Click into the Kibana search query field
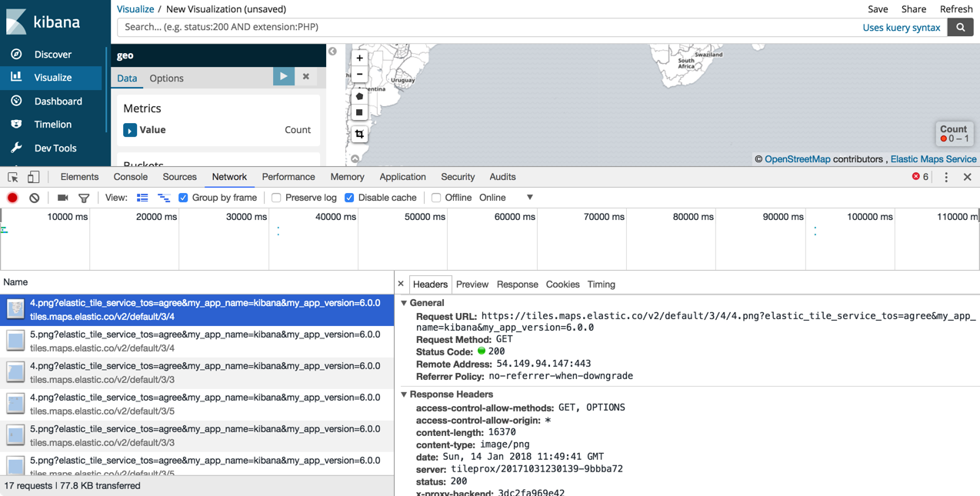The width and height of the screenshot is (980, 496). 485,27
